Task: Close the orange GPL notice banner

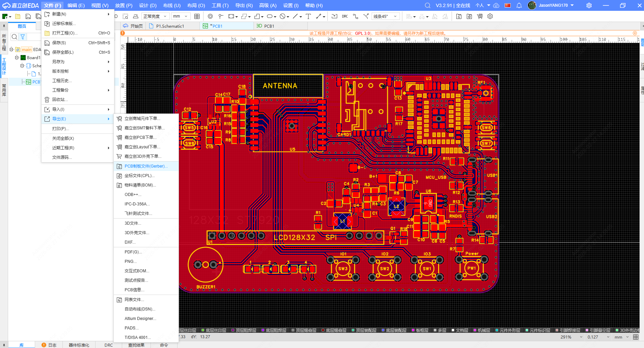Action: point(635,33)
